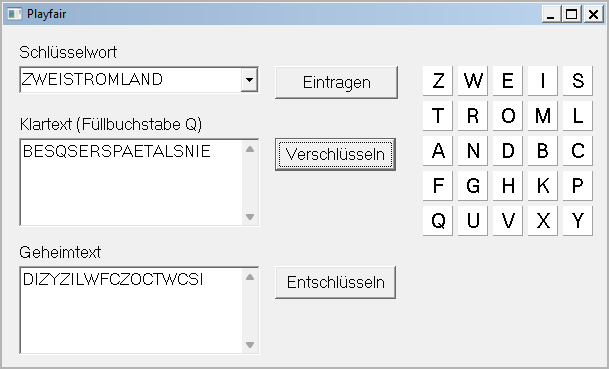Click into the Klartext text area
Image resolution: width=609 pixels, height=369 pixels.
coord(132,182)
